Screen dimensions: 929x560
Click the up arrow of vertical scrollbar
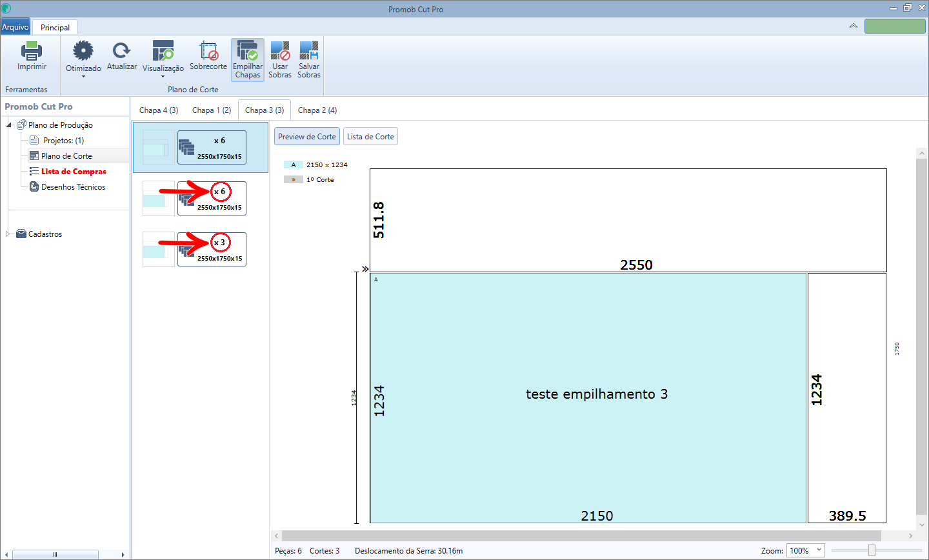[x=921, y=154]
